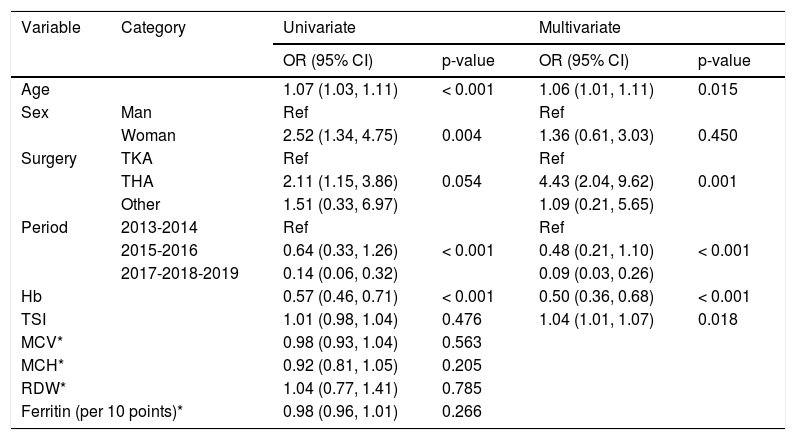This screenshot has height=440, width=796.
Task: Click the Category column header
Action: coord(153,28)
